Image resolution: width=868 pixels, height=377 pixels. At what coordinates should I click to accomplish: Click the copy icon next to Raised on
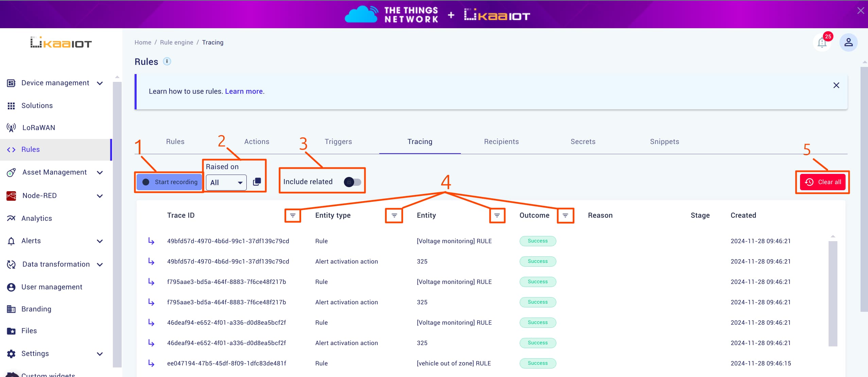(x=257, y=182)
